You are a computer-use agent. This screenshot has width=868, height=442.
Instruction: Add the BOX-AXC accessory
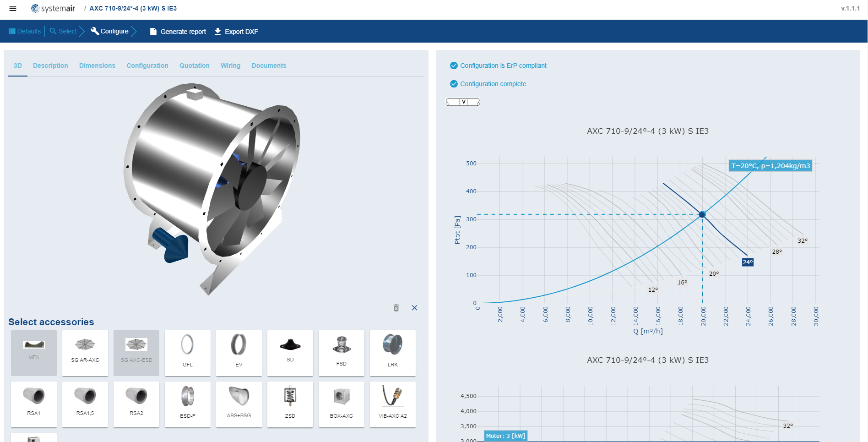pos(342,404)
